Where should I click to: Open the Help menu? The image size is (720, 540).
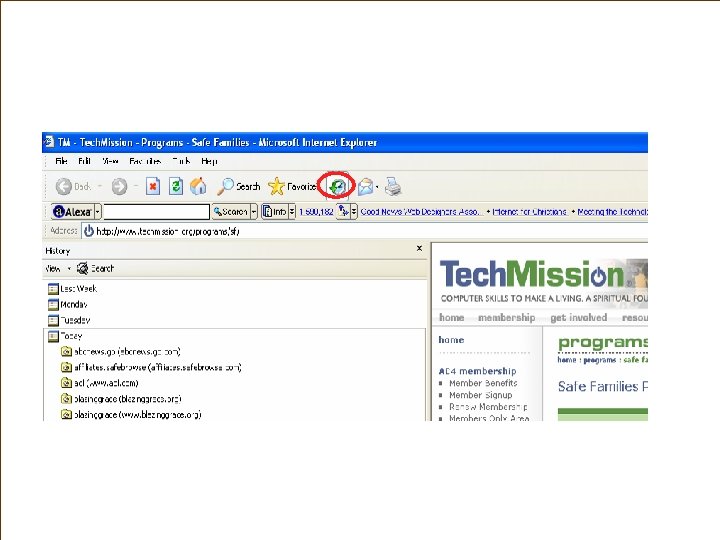(209, 161)
